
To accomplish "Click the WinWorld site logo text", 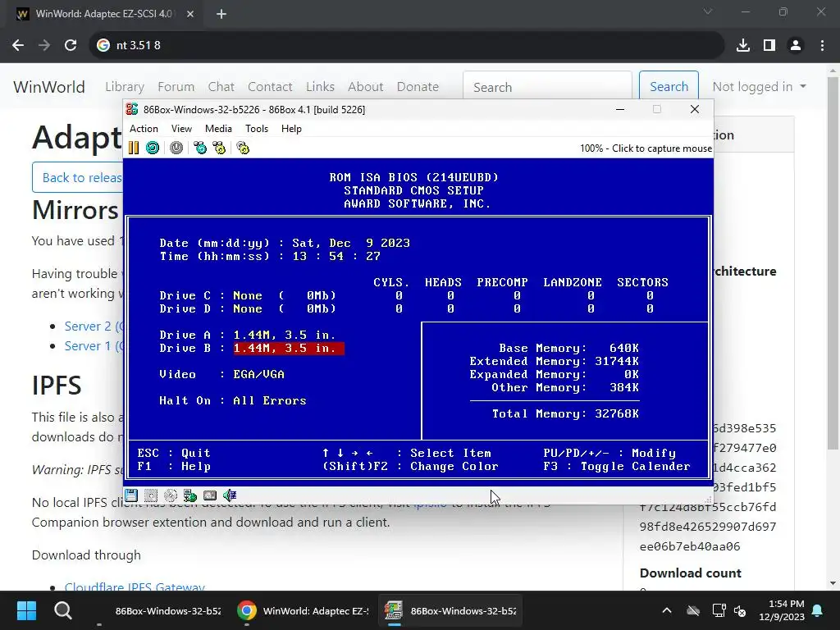I will pyautogui.click(x=49, y=87).
